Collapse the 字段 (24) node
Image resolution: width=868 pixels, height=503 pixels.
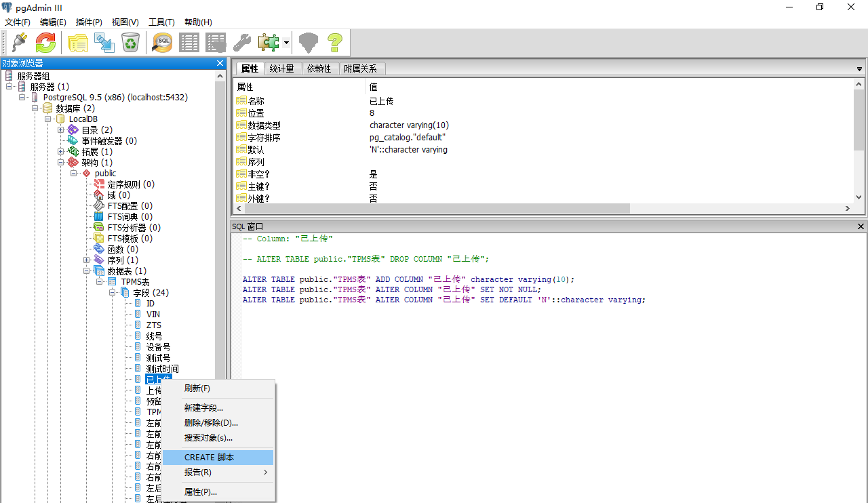[113, 293]
